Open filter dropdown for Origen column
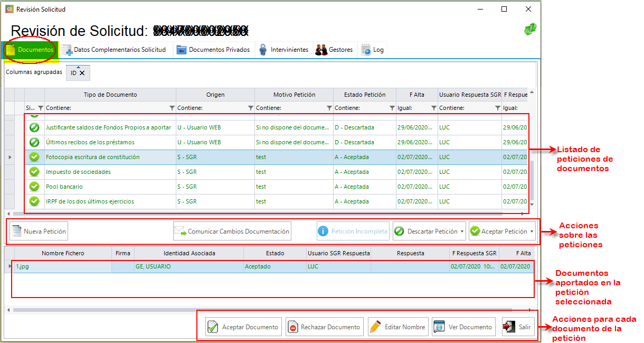The width and height of the screenshot is (644, 343). tap(250, 108)
